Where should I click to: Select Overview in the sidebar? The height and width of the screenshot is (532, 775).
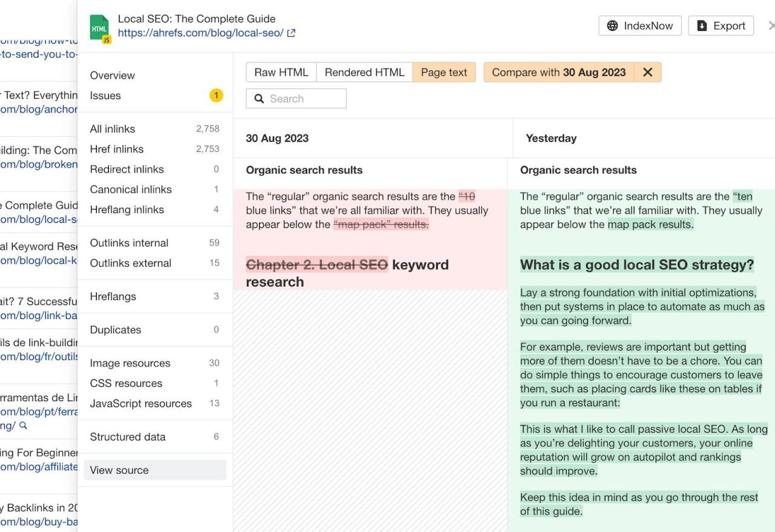click(112, 75)
